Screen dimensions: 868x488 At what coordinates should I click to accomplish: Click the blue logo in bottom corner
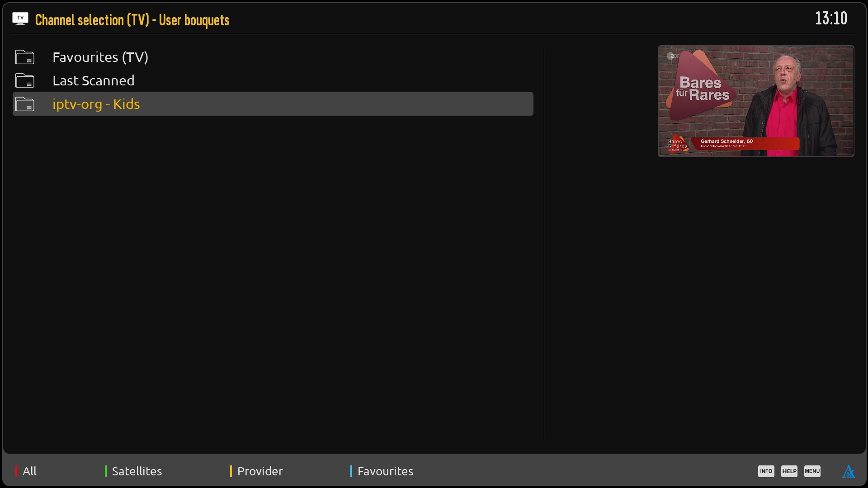click(849, 472)
